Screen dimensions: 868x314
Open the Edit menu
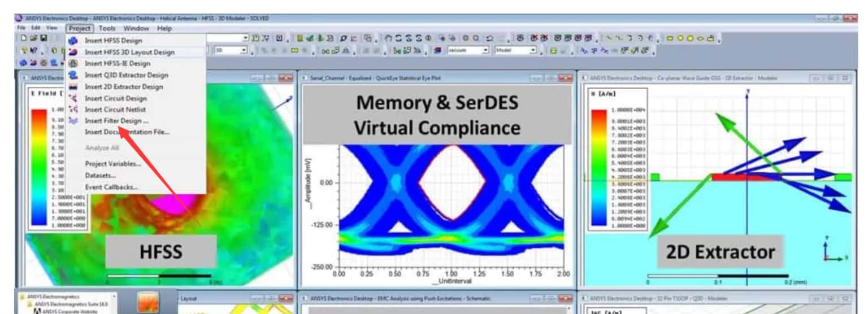click(36, 28)
